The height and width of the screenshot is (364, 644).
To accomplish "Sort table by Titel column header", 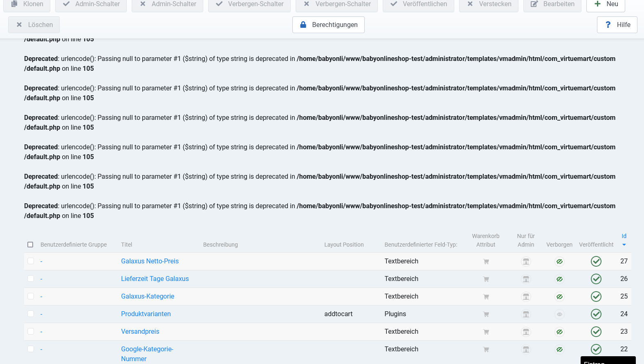I will (126, 245).
